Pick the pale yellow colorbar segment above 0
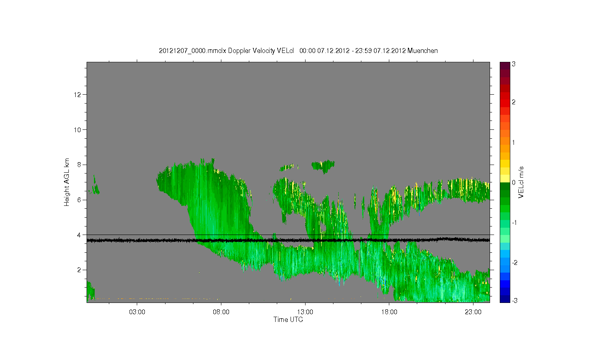The height and width of the screenshot is (364, 607). coord(505,179)
